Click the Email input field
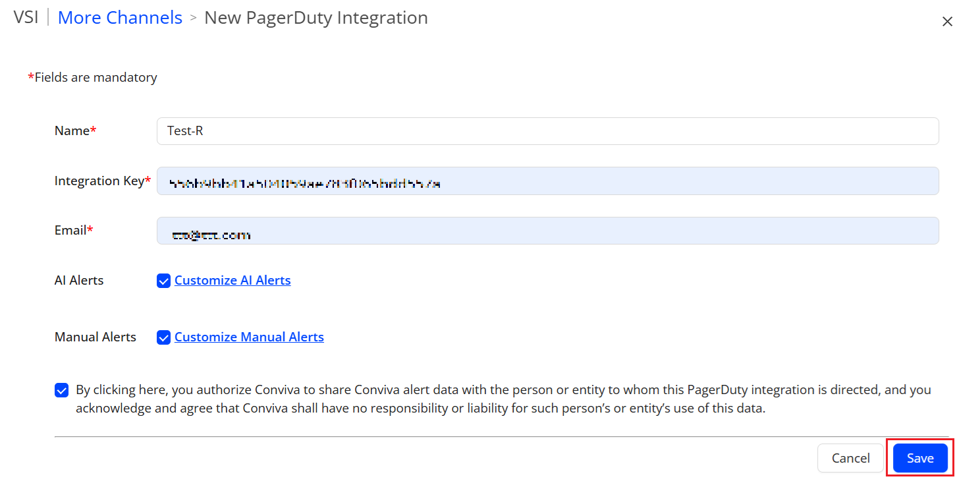The width and height of the screenshot is (980, 489). (x=547, y=231)
